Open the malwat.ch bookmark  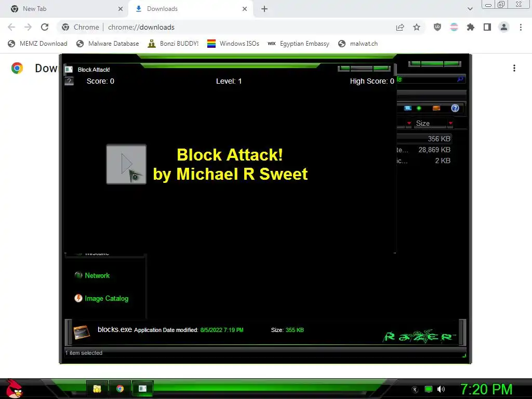358,44
